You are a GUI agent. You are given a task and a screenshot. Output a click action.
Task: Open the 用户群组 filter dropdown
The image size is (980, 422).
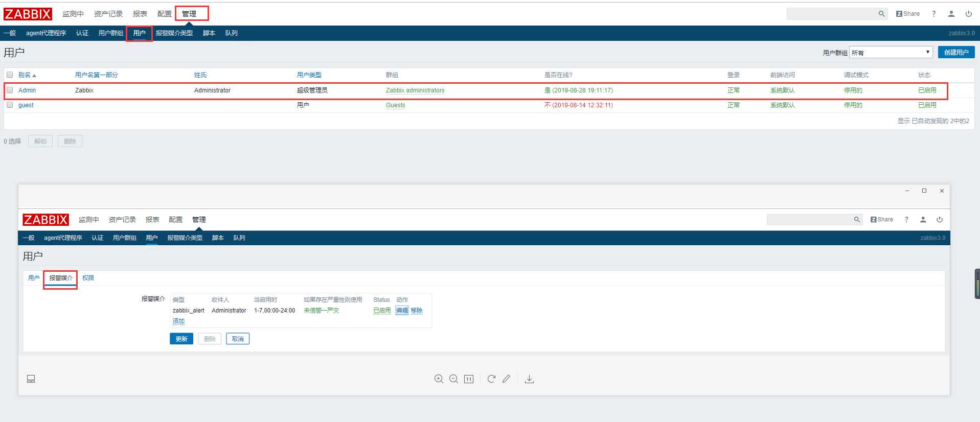click(x=891, y=52)
